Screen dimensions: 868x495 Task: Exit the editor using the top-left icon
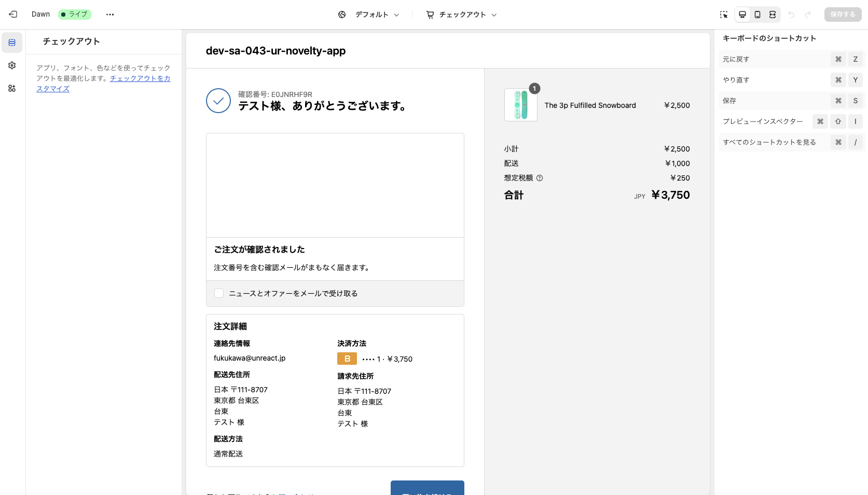click(x=12, y=14)
